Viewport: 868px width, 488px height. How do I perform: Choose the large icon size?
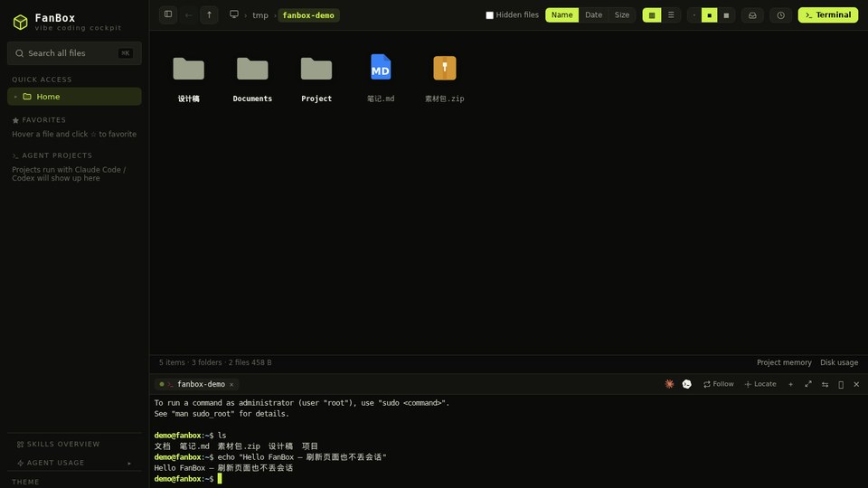click(726, 15)
